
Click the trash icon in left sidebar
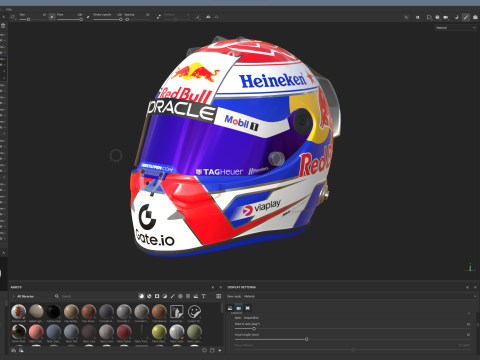3,25
